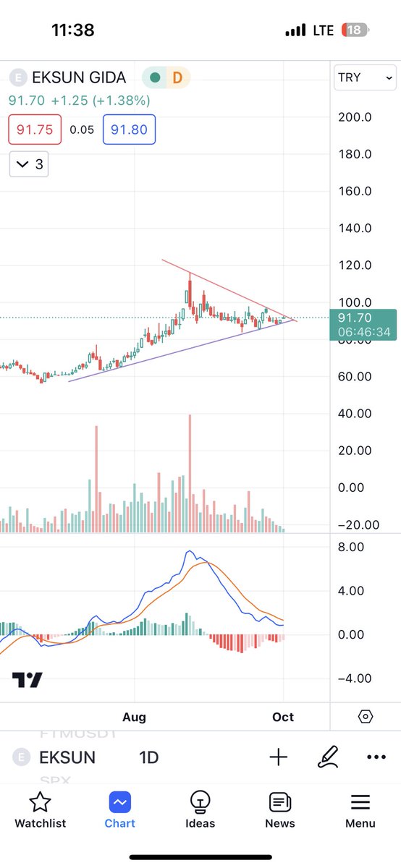This screenshot has height=868, width=401.
Task: Tap the 8.00 MACD axis label
Action: click(x=351, y=547)
